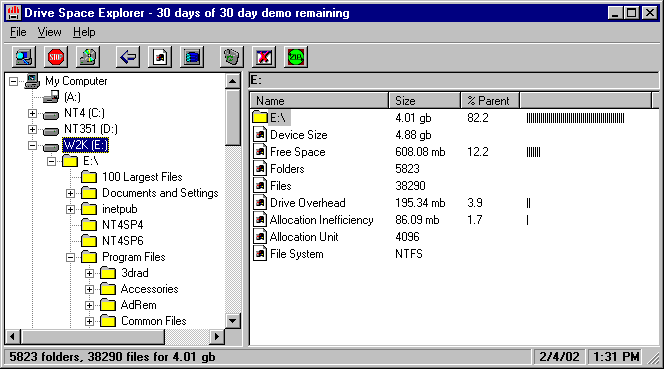The height and width of the screenshot is (369, 664).
Task: Expand the inetpub folder node
Action: [70, 209]
